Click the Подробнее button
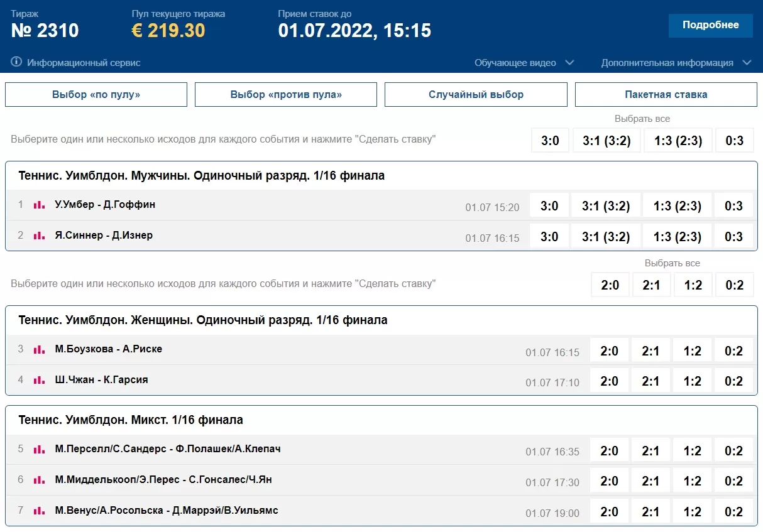This screenshot has height=532, width=763. tap(710, 25)
